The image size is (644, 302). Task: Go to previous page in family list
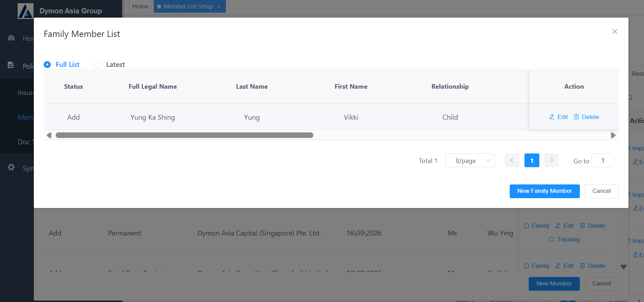pos(512,161)
